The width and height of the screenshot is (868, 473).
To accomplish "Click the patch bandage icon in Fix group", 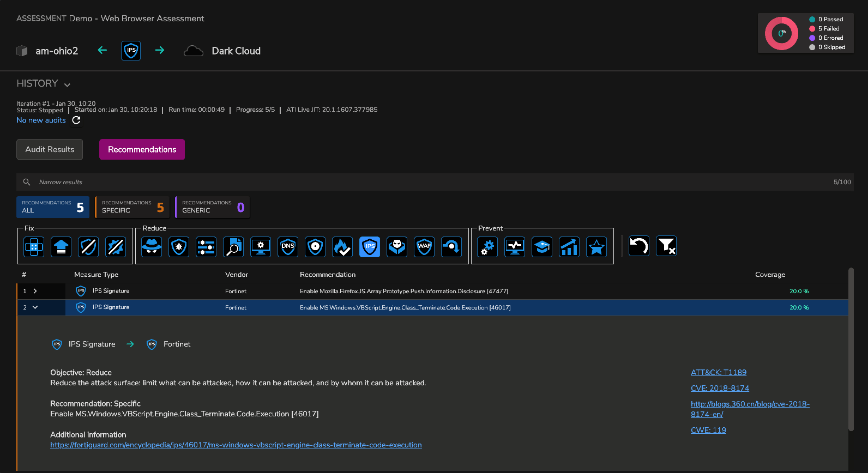I will [x=34, y=247].
